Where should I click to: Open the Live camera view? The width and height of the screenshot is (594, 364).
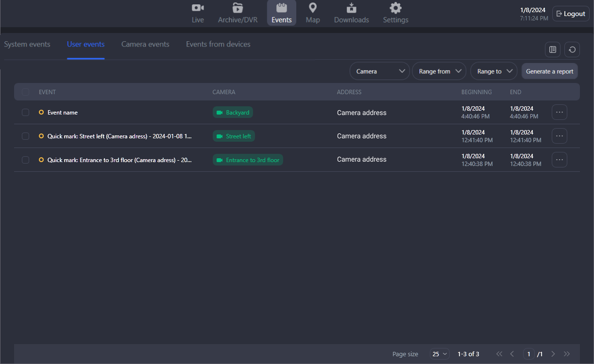coord(198,13)
